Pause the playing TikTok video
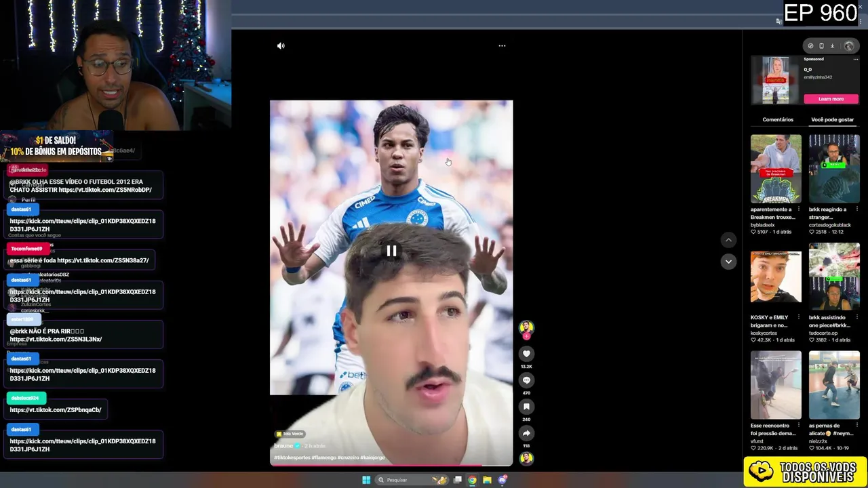The height and width of the screenshot is (488, 868). click(391, 251)
